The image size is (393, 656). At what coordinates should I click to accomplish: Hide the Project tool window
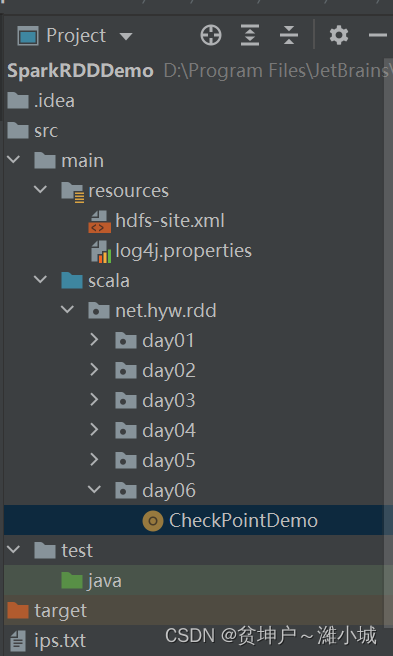click(378, 35)
